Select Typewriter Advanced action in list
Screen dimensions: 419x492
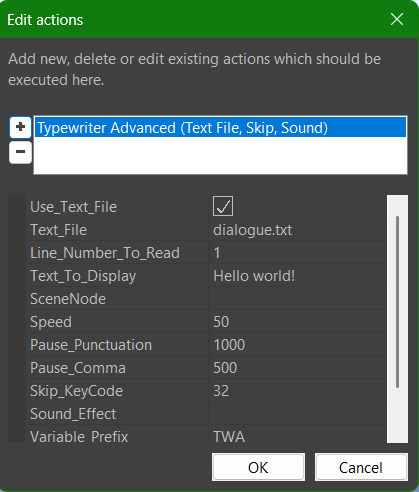[220, 128]
